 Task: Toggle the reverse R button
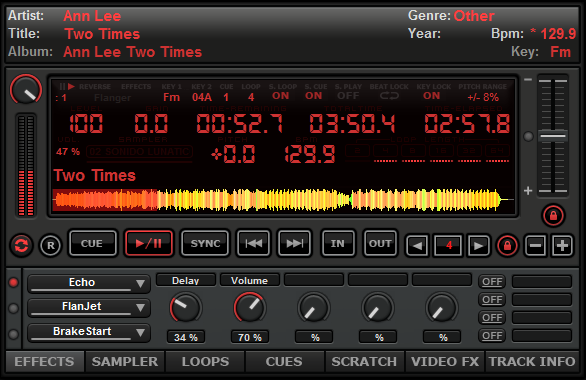coord(50,245)
